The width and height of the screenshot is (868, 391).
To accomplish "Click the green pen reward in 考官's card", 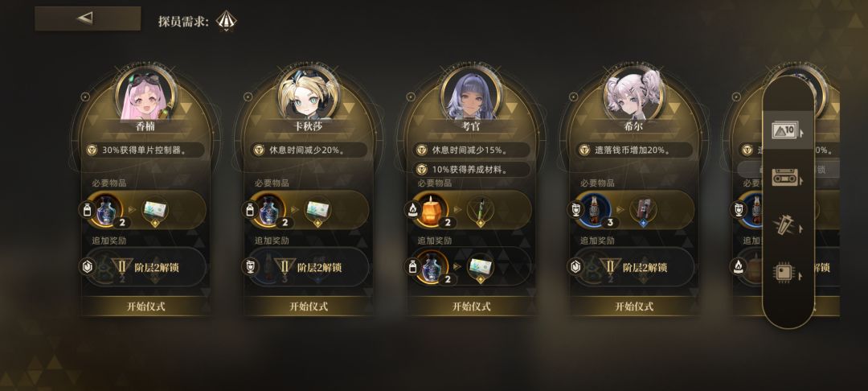I will click(x=481, y=211).
